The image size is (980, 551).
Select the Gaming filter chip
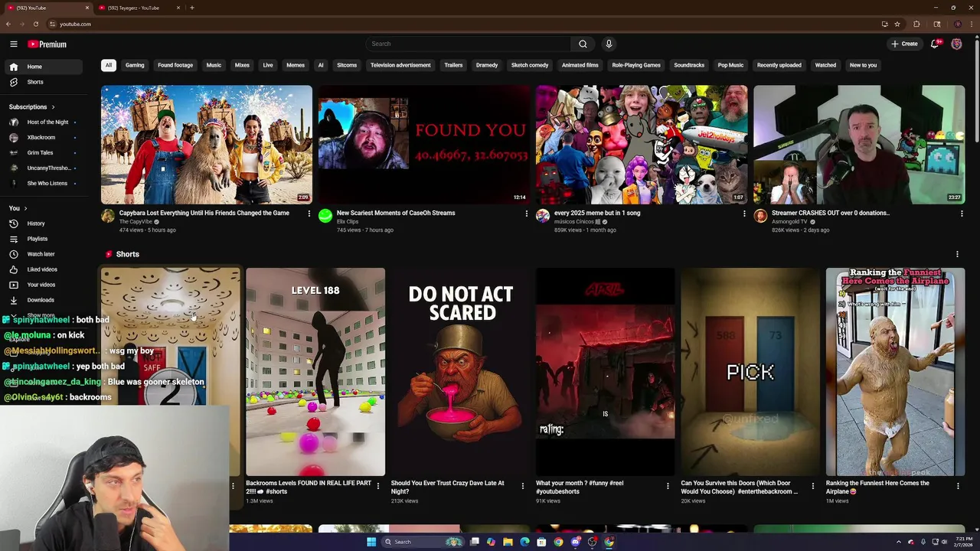[x=135, y=65]
